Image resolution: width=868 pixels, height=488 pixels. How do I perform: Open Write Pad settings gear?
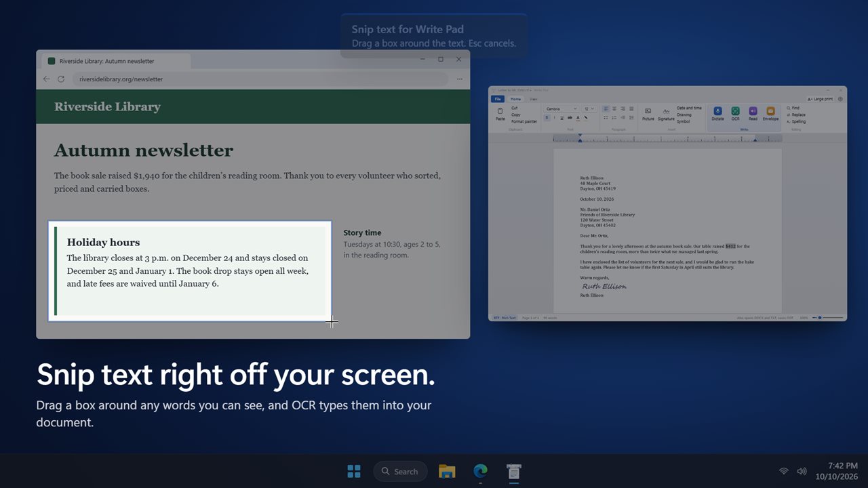click(x=840, y=99)
